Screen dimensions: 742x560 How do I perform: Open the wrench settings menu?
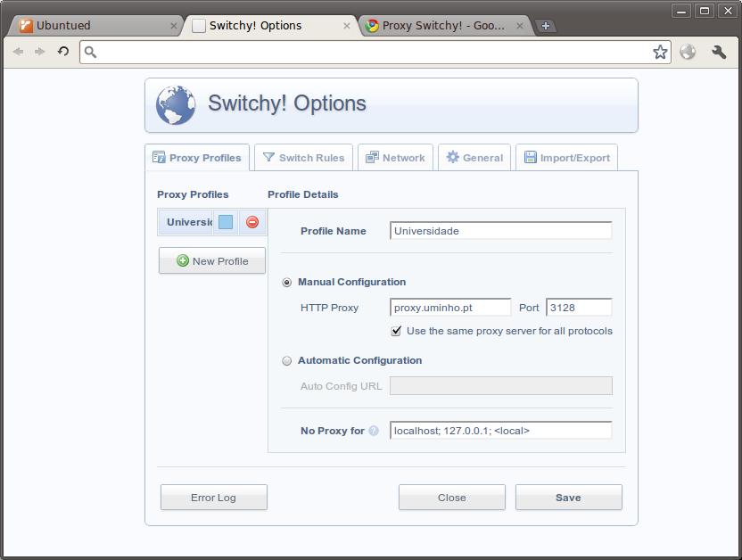719,52
